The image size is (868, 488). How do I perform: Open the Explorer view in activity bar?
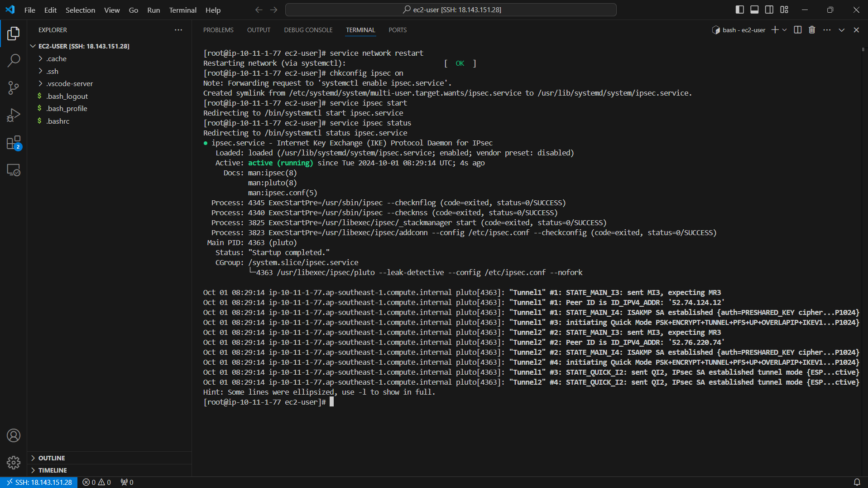click(x=14, y=33)
